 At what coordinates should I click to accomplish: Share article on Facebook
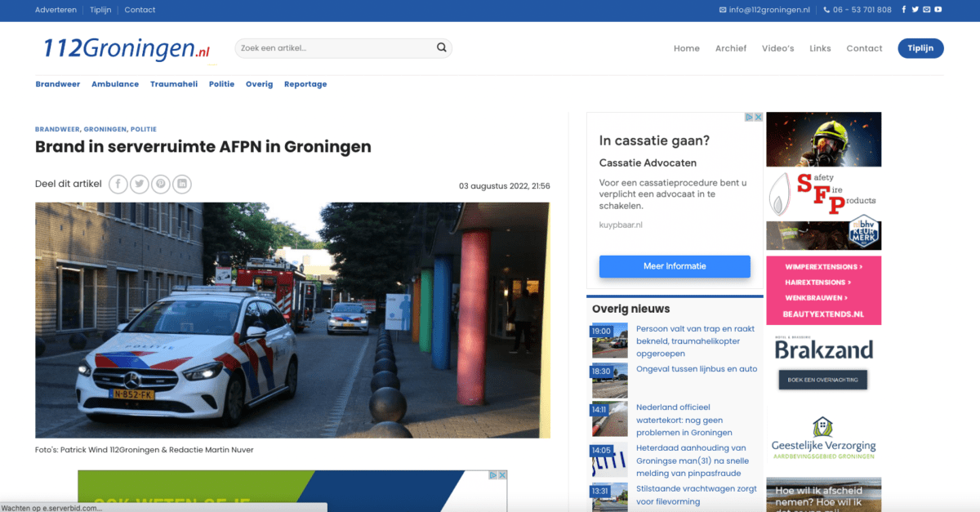[118, 185]
